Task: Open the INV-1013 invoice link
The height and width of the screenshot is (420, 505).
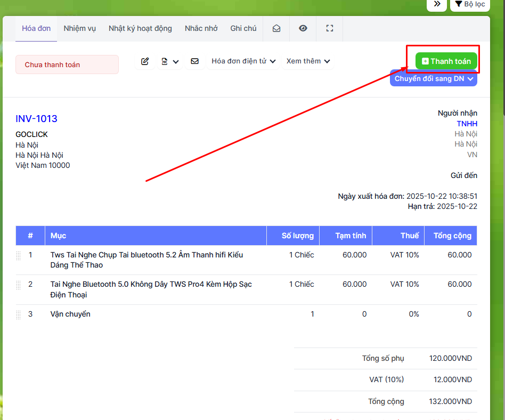Action: [36, 119]
